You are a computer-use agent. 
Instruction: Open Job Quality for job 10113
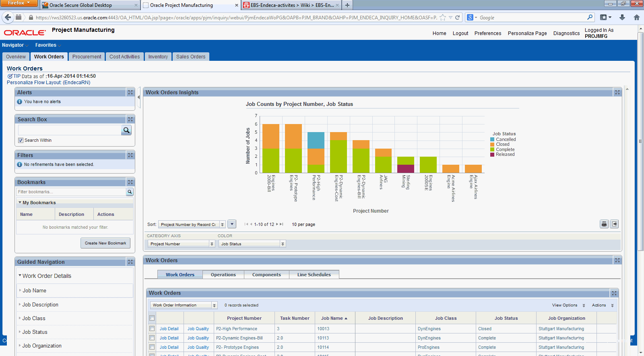(x=198, y=338)
